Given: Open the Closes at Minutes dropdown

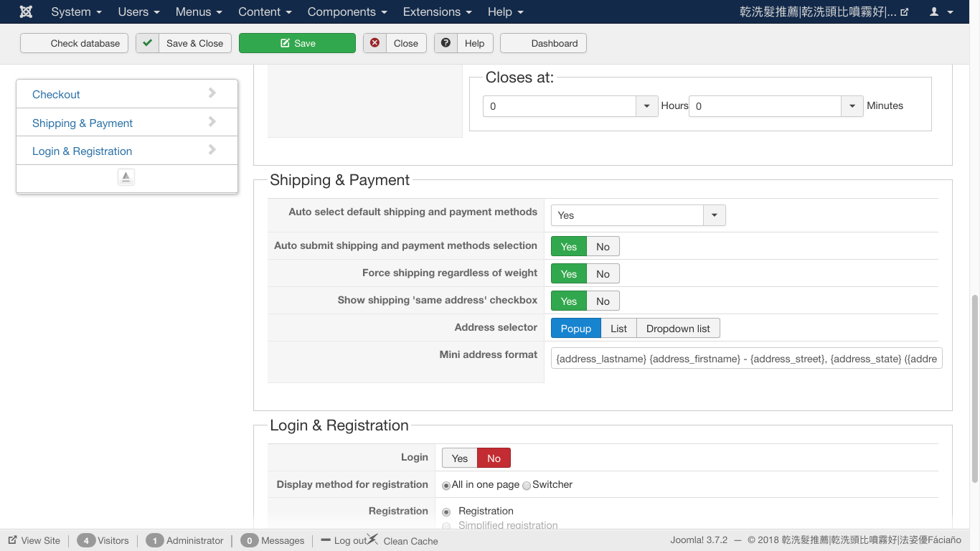Looking at the screenshot, I should 852,106.
